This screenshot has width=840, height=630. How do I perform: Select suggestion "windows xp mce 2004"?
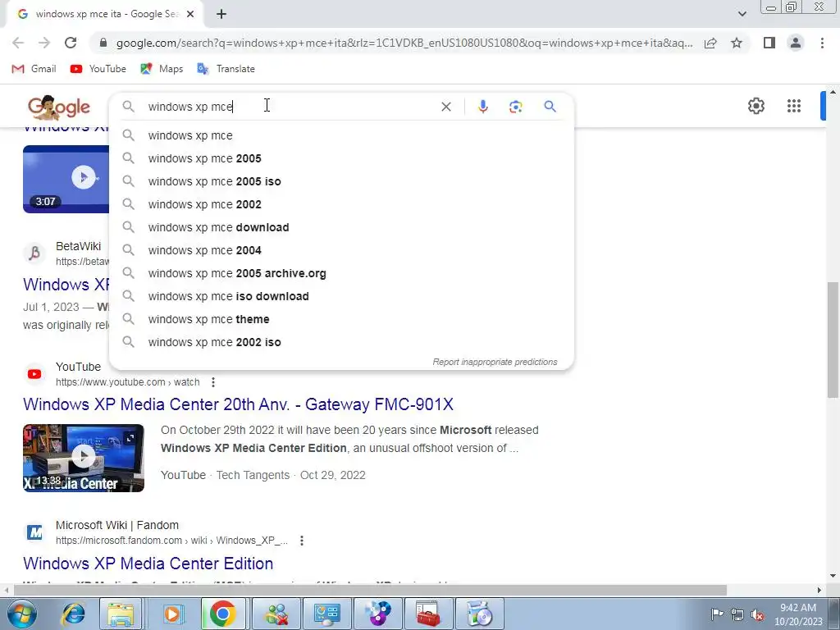[341, 251]
